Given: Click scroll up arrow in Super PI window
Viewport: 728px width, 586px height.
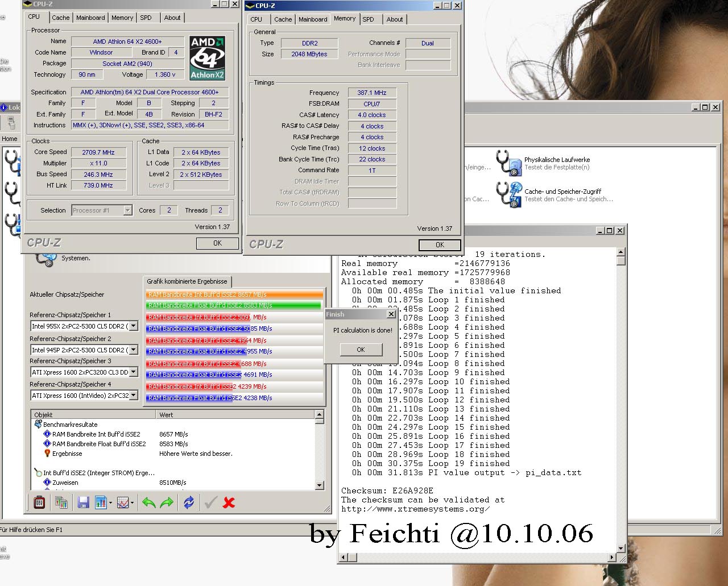Looking at the screenshot, I should click(621, 252).
